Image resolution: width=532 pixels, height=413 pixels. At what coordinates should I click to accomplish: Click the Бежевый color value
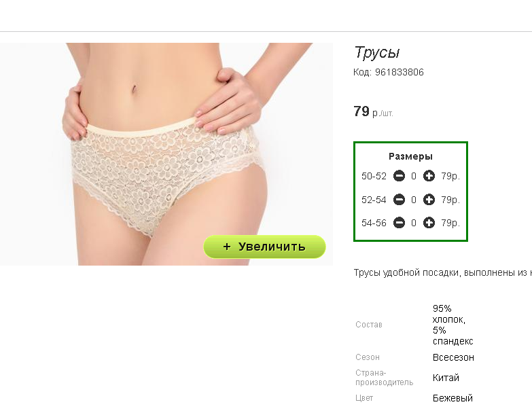point(453,398)
